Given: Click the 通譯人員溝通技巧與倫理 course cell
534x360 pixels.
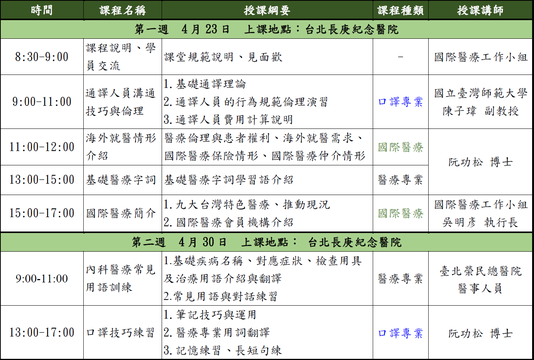Looking at the screenshot, I should pos(123,101).
